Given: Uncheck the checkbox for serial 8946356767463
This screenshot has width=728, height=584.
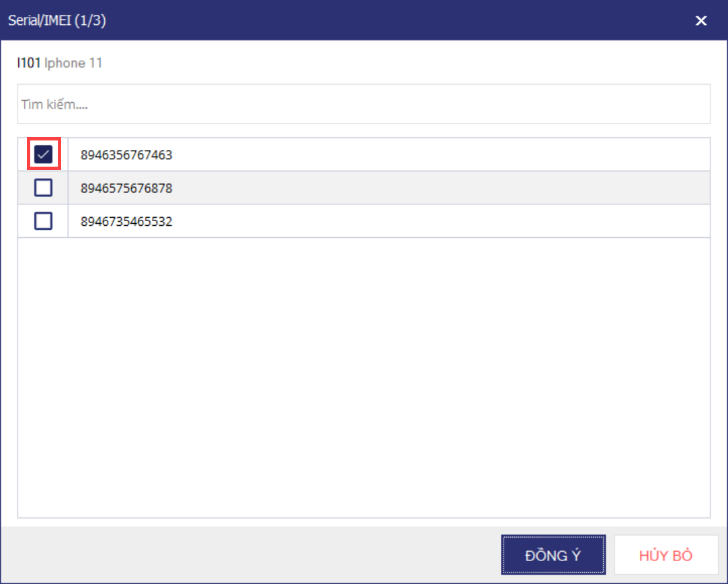Looking at the screenshot, I should [x=43, y=154].
